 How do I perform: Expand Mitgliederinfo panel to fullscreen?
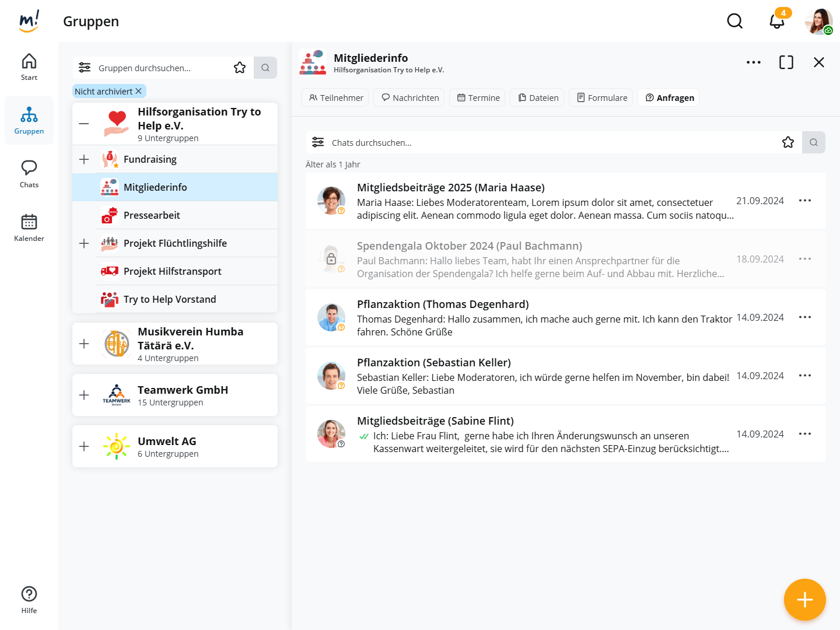pyautogui.click(x=786, y=62)
